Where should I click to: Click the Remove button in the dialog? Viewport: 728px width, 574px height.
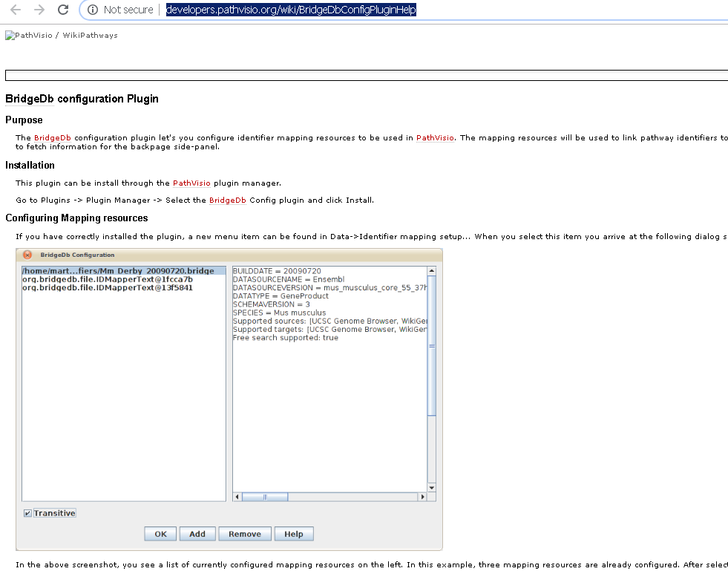(x=245, y=534)
